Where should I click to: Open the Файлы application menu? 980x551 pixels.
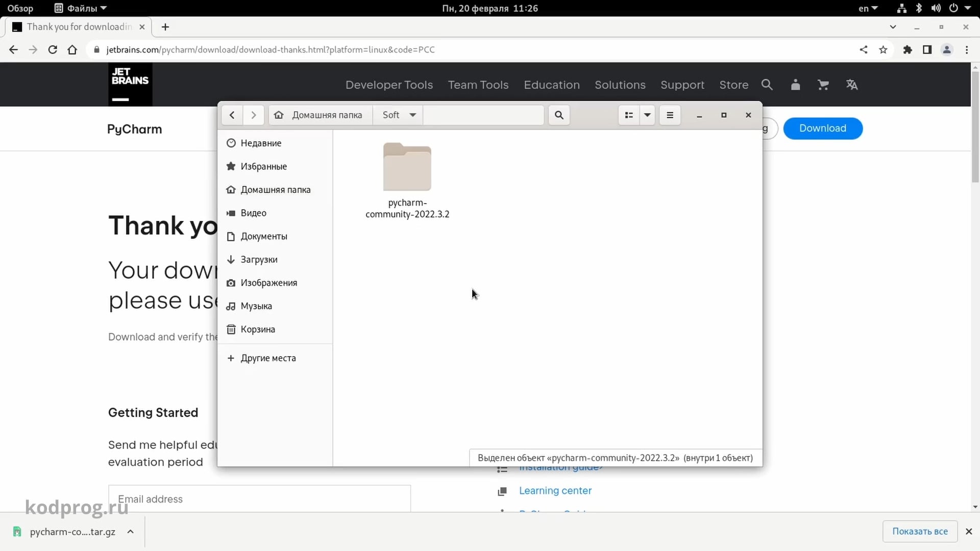pyautogui.click(x=81, y=8)
